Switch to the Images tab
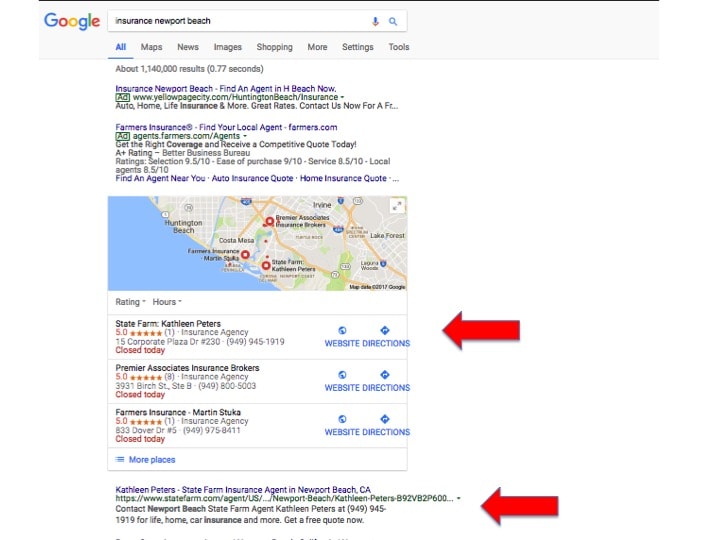 (x=227, y=47)
